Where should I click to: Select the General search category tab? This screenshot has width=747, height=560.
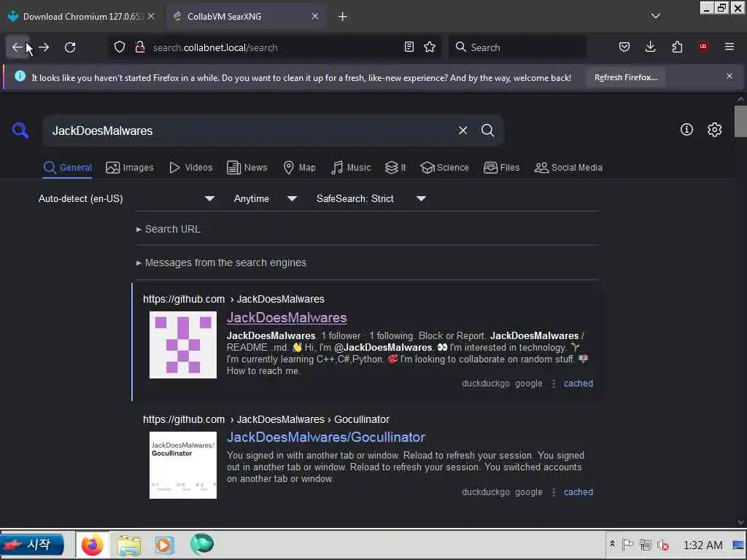(67, 168)
